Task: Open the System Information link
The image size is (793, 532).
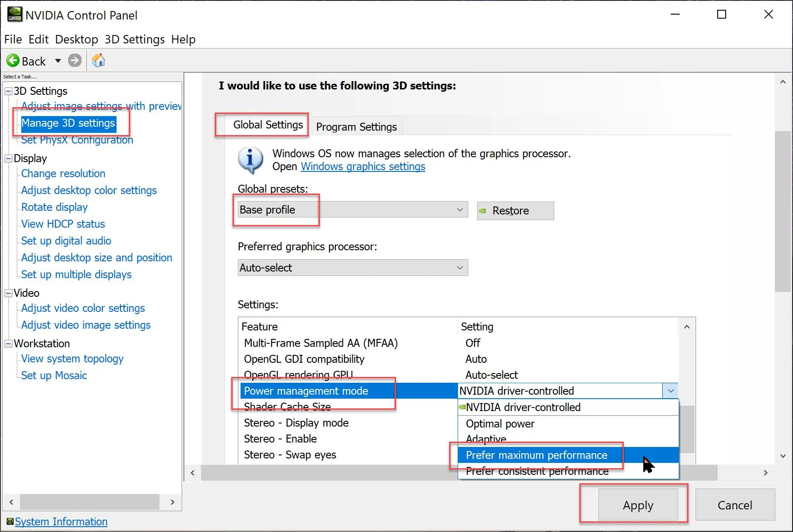Action: [61, 522]
